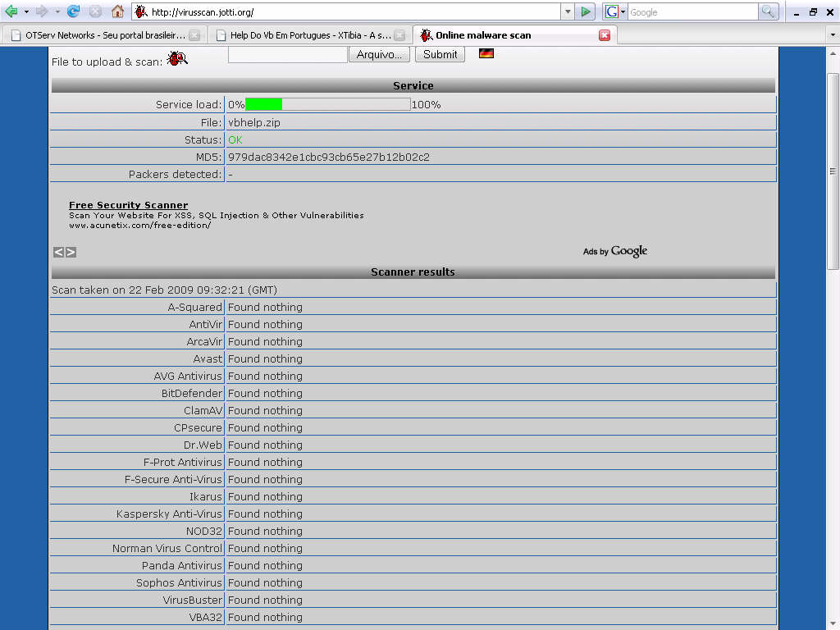Click the AntiVir scanner name

(205, 324)
